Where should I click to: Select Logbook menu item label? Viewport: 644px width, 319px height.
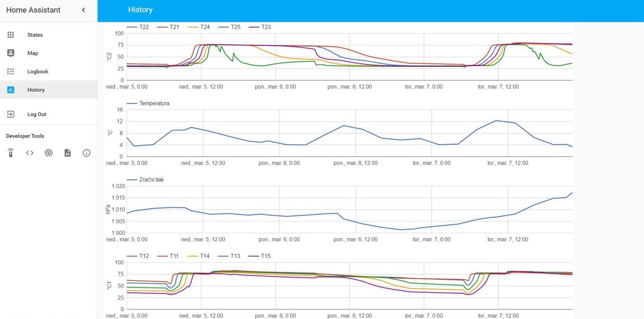[x=38, y=72]
